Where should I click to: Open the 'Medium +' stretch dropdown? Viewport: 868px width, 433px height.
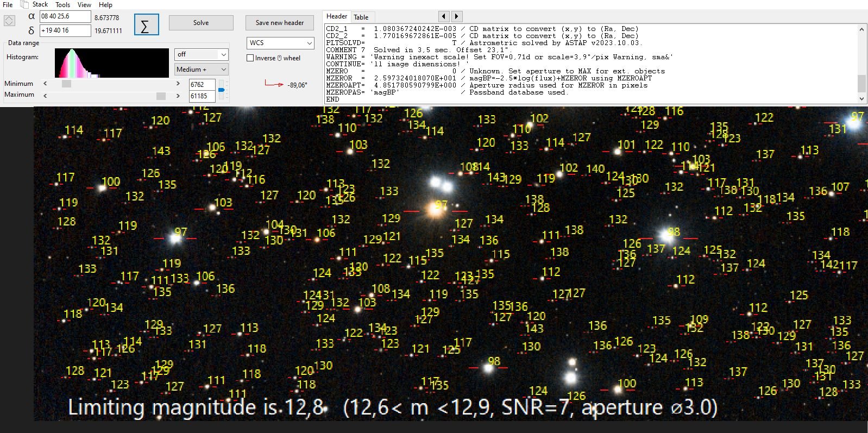223,70
